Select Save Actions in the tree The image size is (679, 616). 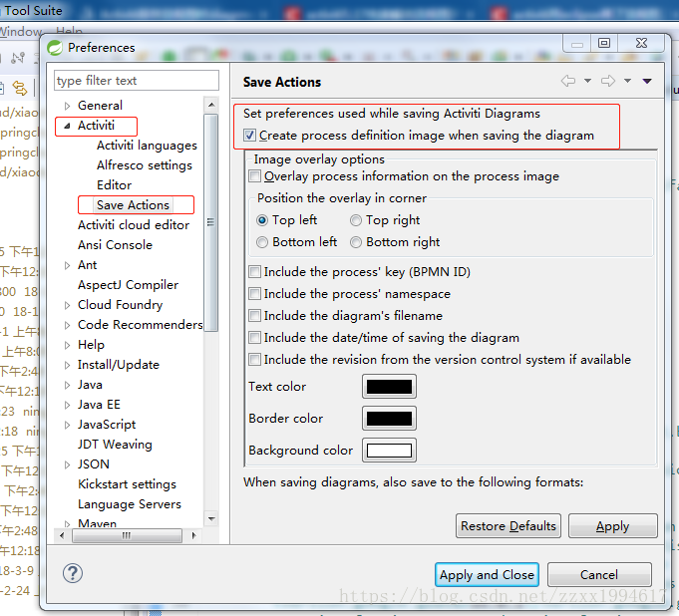point(133,205)
